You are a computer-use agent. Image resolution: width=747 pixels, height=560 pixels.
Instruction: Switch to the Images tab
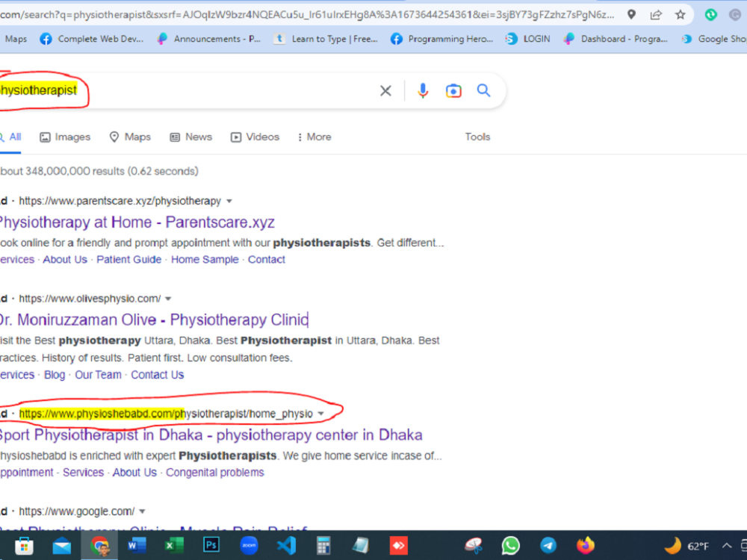65,137
